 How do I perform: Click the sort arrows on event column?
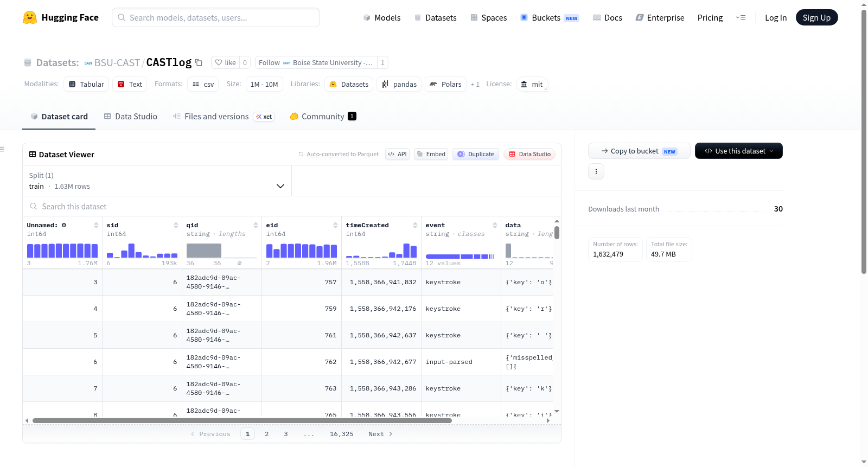coord(495,225)
